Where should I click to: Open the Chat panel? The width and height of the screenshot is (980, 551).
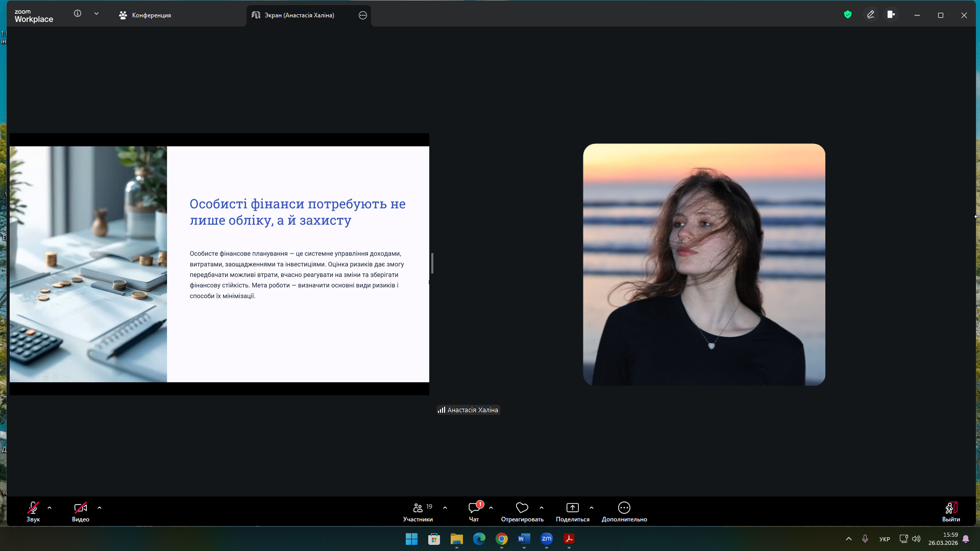coord(474,508)
